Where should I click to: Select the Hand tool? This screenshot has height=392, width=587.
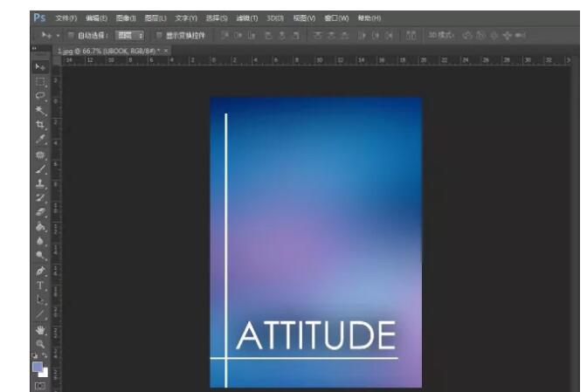(40, 330)
